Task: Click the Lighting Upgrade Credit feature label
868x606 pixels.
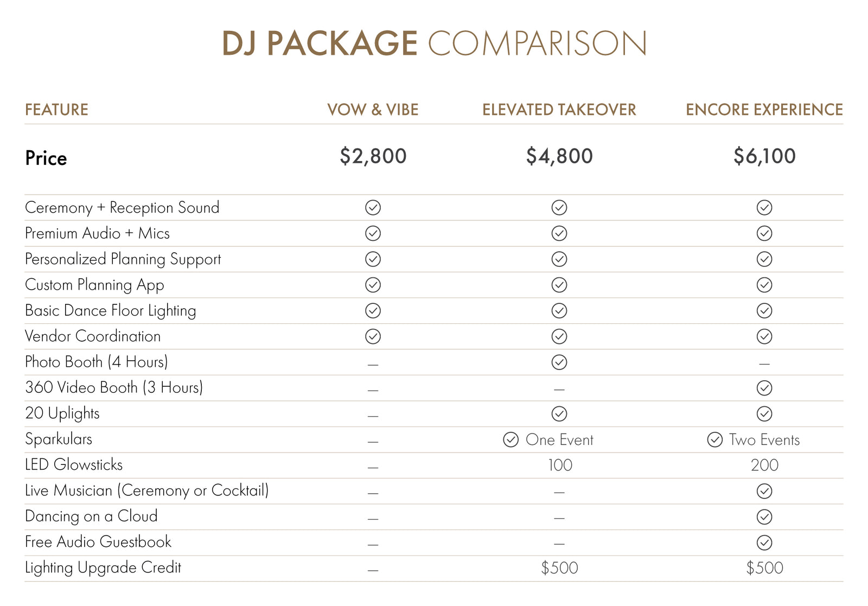Action: 103,567
